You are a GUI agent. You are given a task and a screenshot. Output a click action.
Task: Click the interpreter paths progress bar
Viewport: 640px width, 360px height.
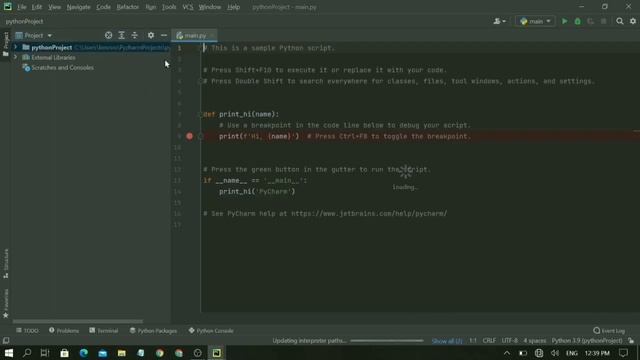[387, 341]
